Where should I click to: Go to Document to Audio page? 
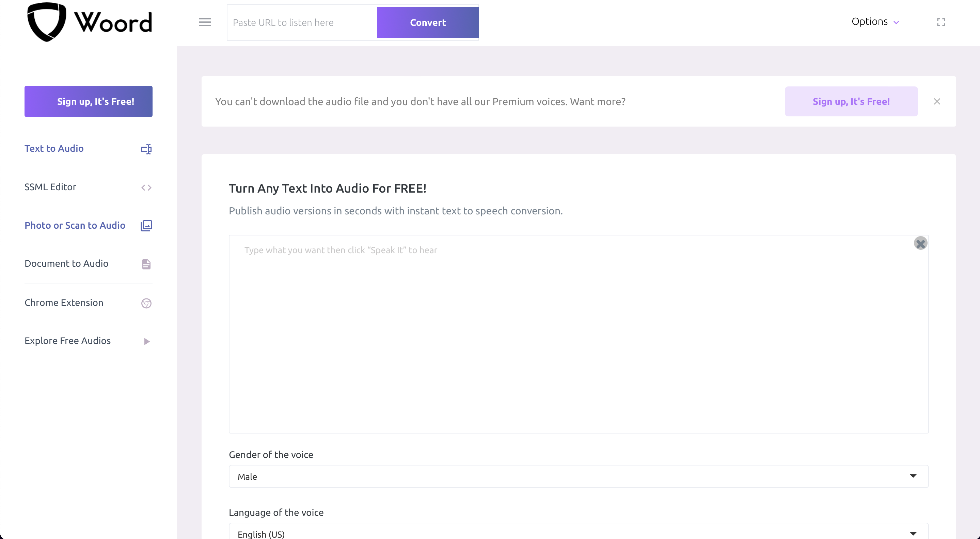[x=66, y=263]
